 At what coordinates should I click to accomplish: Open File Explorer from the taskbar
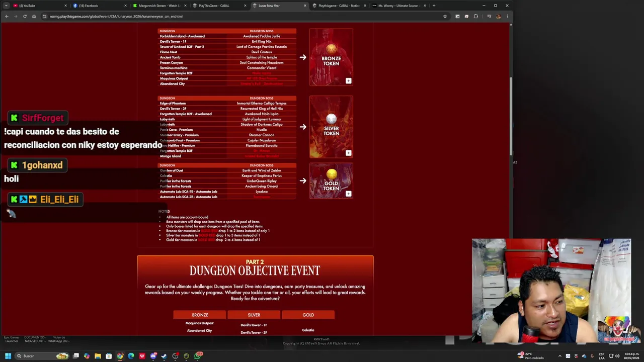pos(98,356)
